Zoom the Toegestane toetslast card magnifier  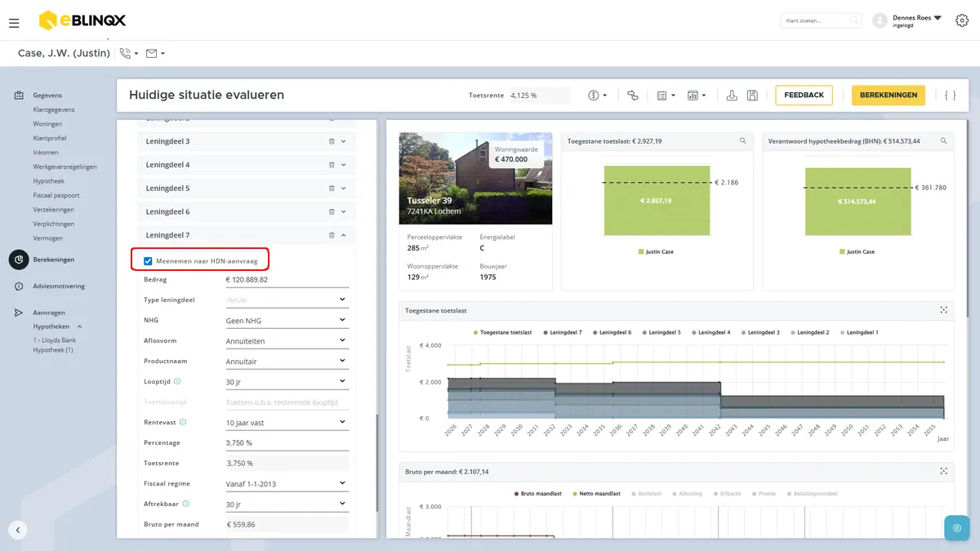point(742,141)
